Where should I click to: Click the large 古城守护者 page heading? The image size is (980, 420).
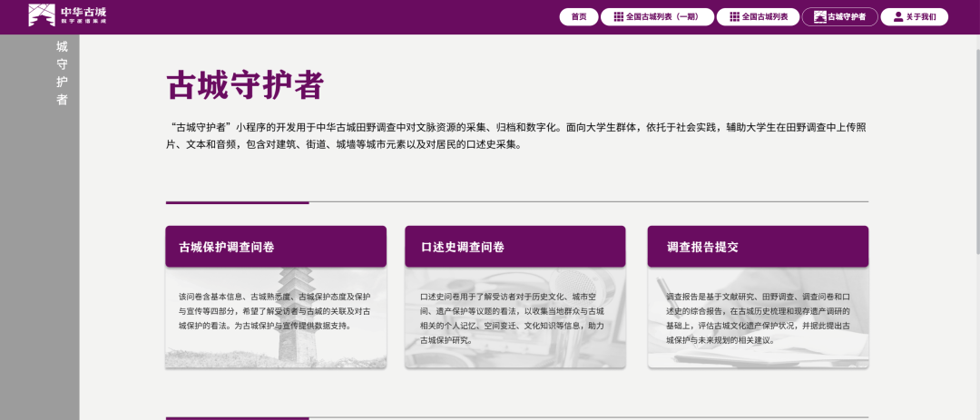(245, 85)
